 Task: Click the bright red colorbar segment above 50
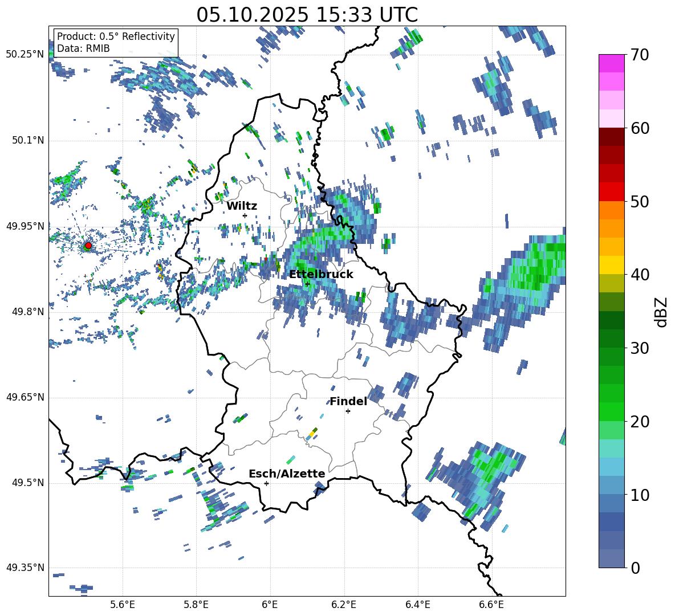click(611, 192)
